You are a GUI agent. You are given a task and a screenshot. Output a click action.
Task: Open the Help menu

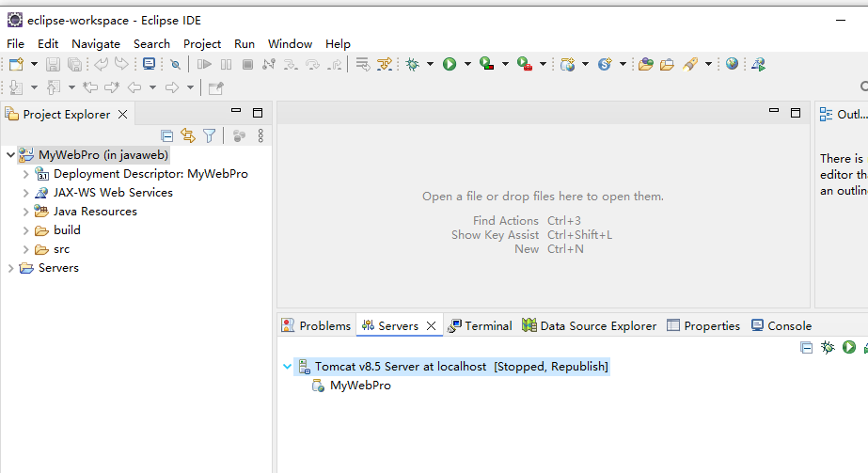click(x=338, y=43)
